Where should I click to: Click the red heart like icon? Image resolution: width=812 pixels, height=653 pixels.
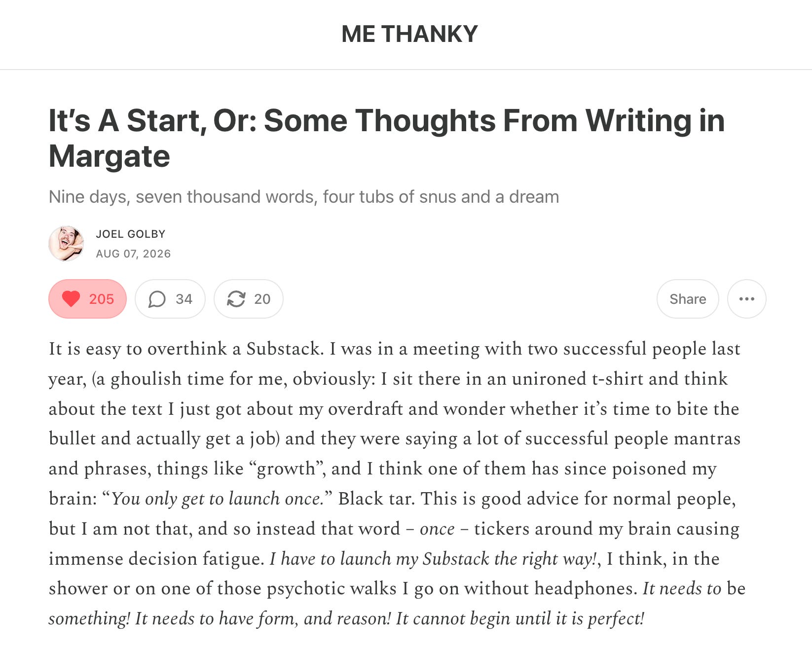click(x=71, y=299)
